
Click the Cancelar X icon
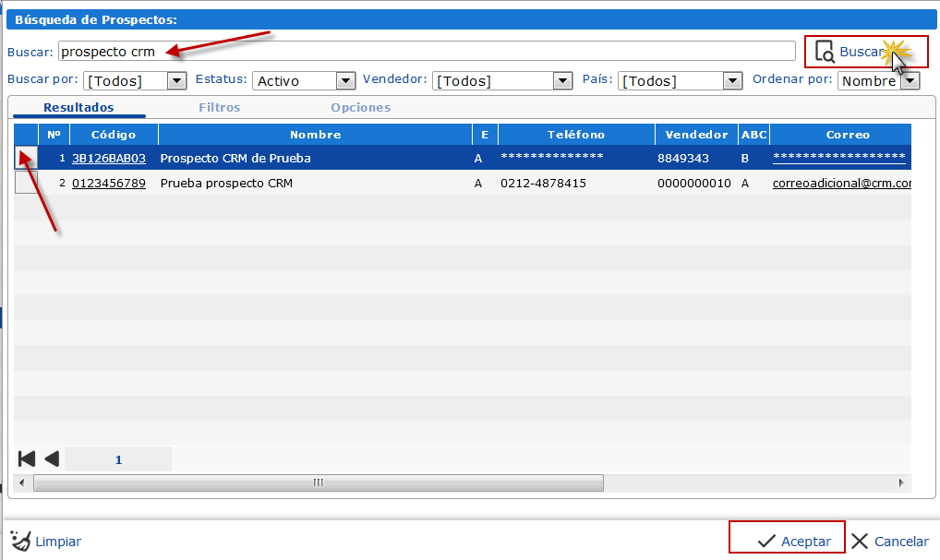click(860, 542)
